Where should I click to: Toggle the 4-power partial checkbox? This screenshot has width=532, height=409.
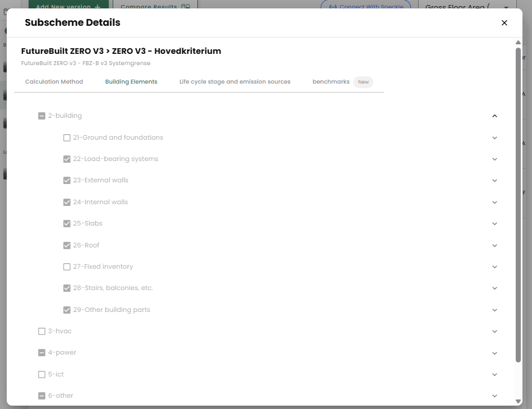(x=41, y=353)
